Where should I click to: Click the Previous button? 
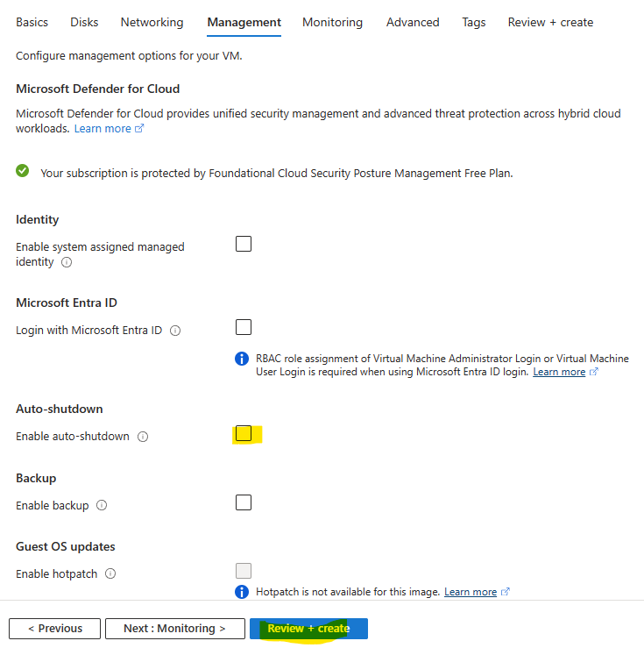[54, 629]
